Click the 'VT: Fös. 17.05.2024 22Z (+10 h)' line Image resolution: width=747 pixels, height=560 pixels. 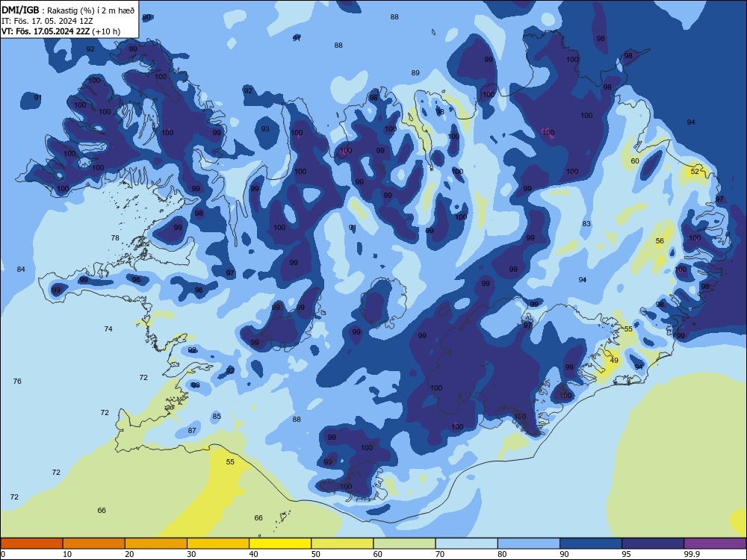(x=61, y=31)
